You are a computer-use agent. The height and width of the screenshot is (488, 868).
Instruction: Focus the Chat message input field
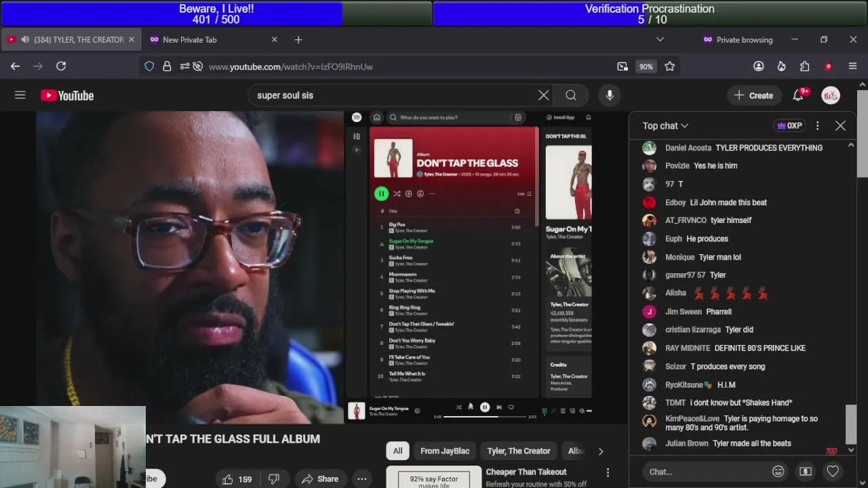[x=705, y=472]
